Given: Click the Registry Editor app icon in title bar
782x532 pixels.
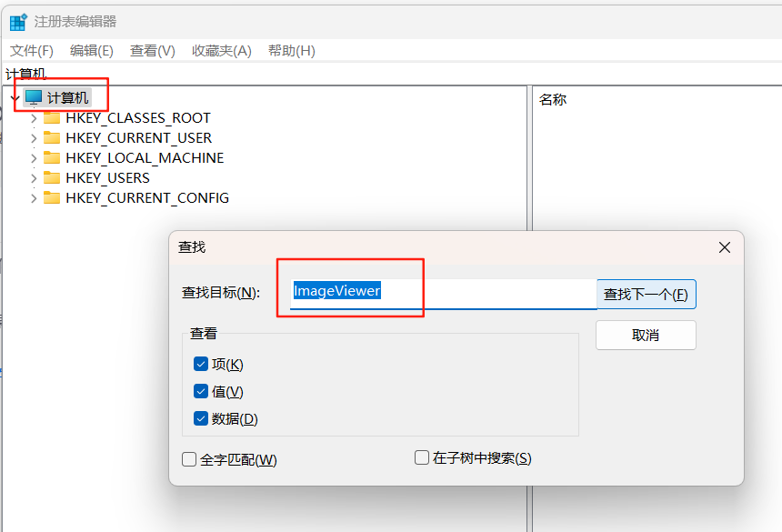Looking at the screenshot, I should point(18,22).
